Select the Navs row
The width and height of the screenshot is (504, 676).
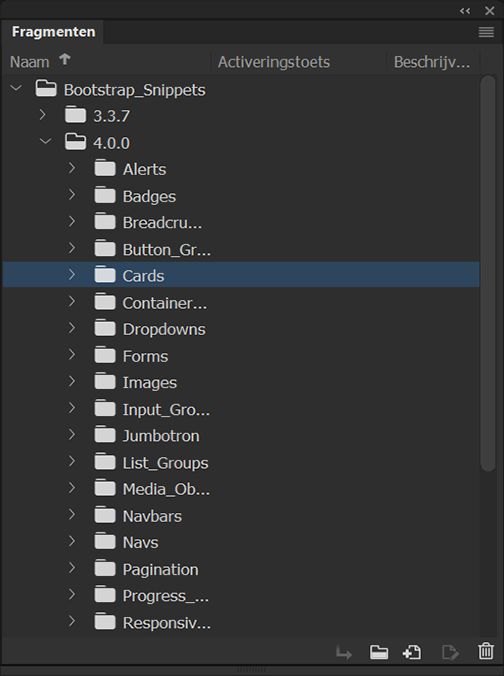[241, 542]
